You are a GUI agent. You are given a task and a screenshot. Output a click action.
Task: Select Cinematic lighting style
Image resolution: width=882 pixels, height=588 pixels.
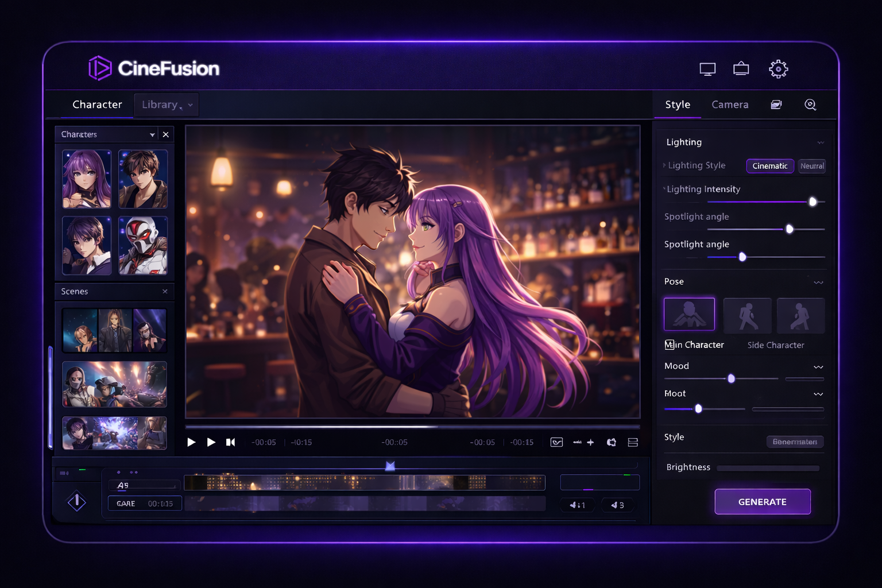click(x=769, y=166)
